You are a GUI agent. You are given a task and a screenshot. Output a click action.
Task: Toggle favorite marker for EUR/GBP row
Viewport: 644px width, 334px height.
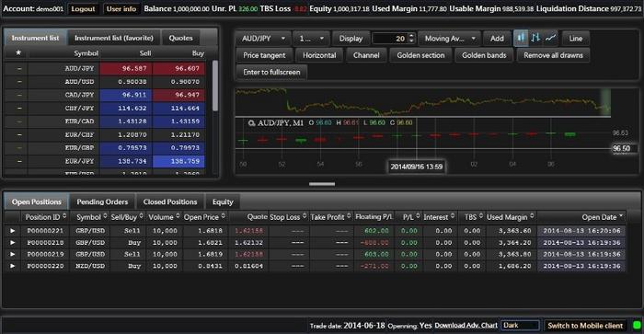(19, 148)
